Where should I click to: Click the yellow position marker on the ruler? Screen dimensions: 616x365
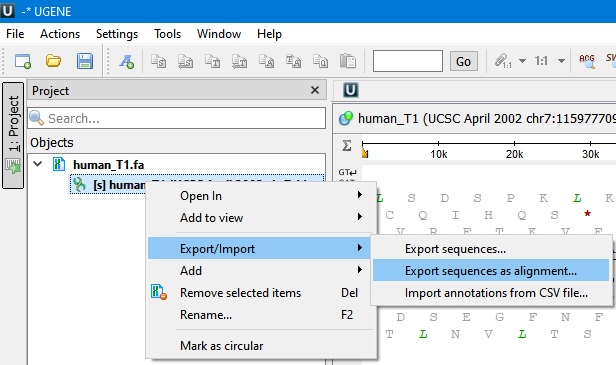tap(365, 153)
